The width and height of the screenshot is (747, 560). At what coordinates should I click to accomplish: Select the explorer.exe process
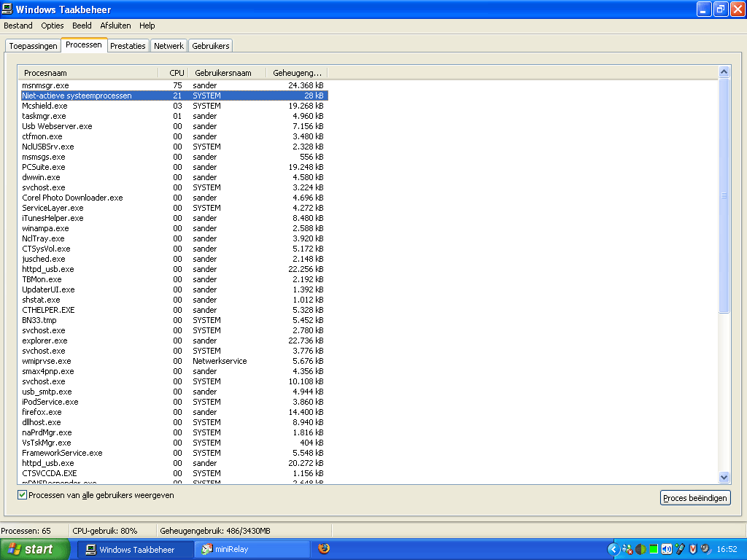[x=174, y=341]
